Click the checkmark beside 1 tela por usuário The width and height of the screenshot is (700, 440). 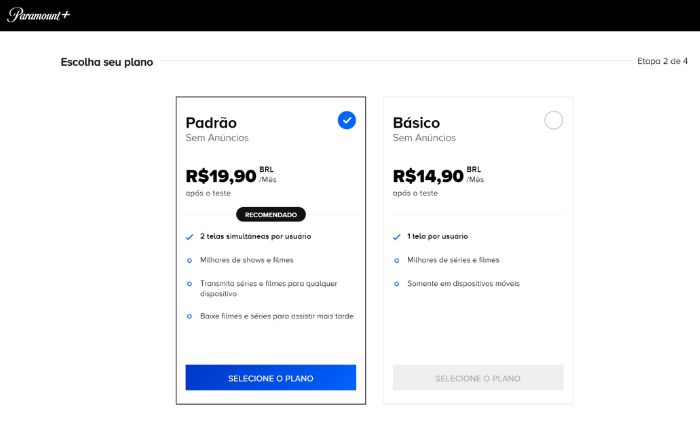tap(397, 237)
